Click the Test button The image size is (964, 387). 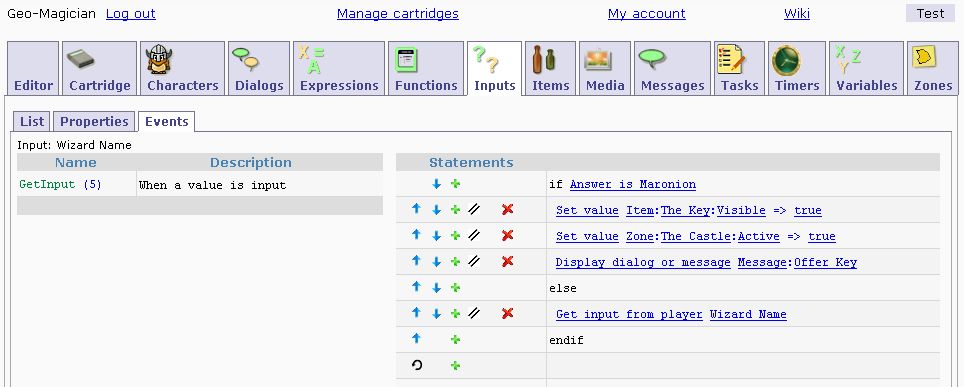click(930, 14)
